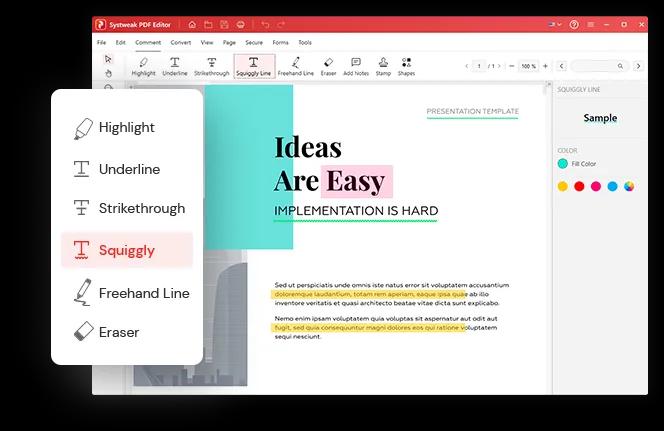Choose Highlight in the popup tool list
The width and height of the screenshot is (664, 431).
coord(127,127)
